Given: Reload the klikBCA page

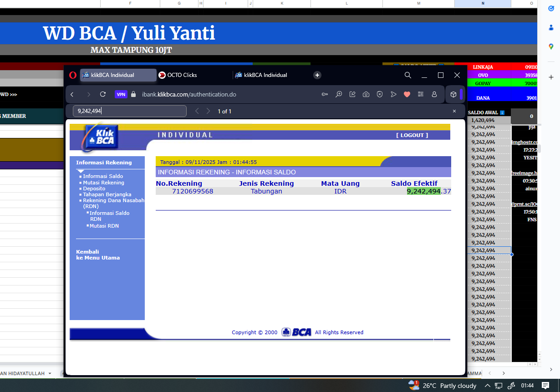Looking at the screenshot, I should pos(103,94).
